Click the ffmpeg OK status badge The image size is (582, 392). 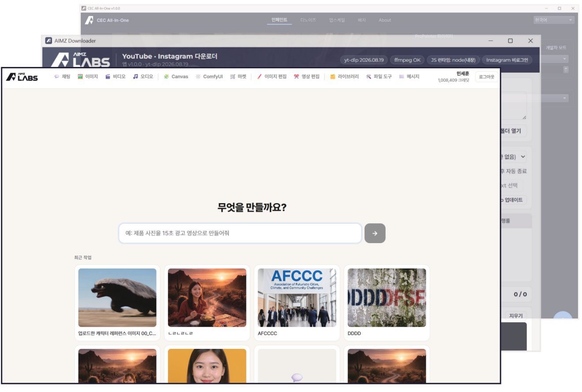coord(407,60)
